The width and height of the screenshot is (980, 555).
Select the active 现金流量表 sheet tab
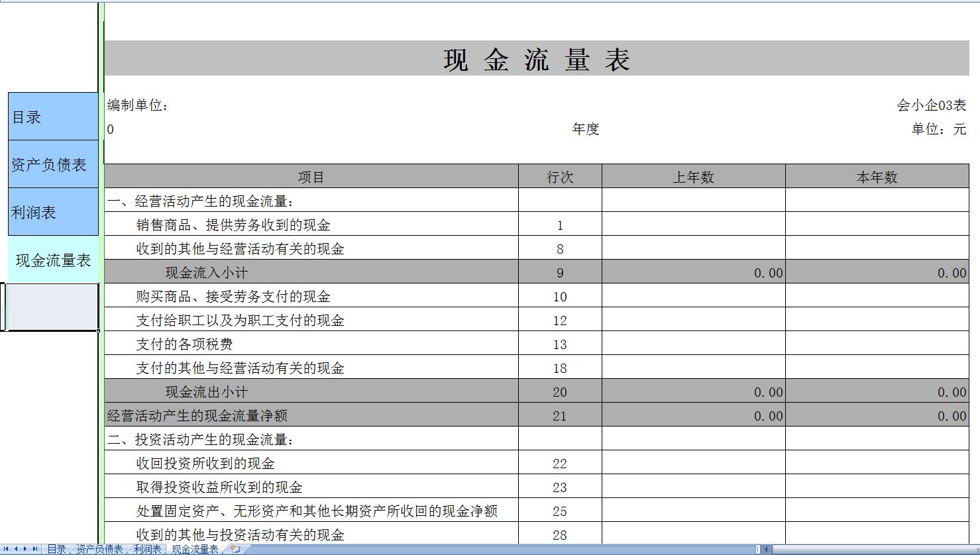pos(195,548)
